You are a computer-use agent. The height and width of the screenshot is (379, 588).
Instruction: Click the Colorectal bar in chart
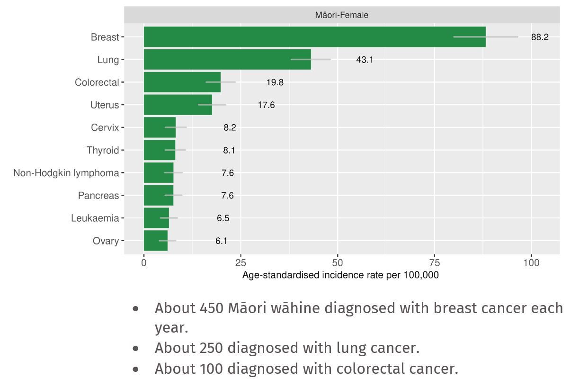click(182, 82)
